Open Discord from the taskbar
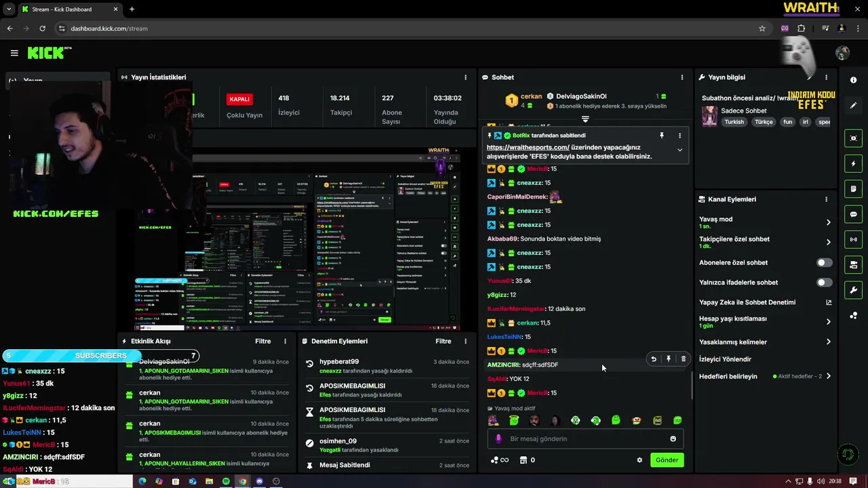Screen dimensions: 868x488 pos(259,481)
